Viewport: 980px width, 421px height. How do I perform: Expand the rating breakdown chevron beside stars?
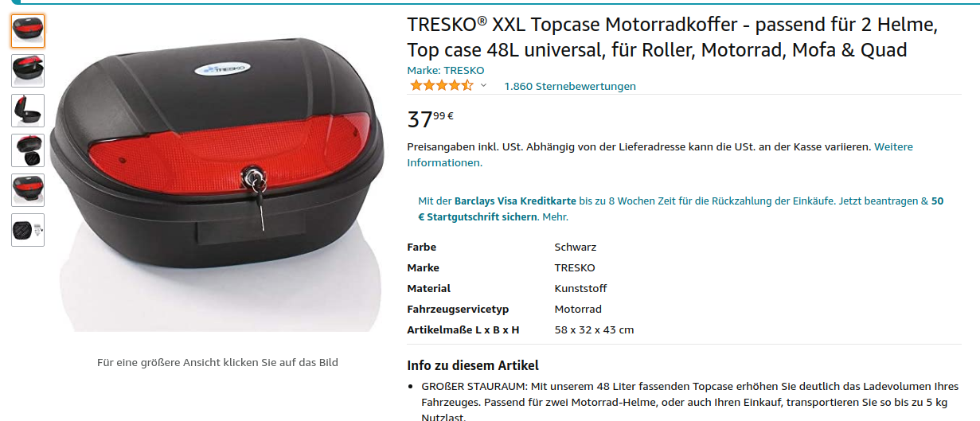[x=483, y=86]
